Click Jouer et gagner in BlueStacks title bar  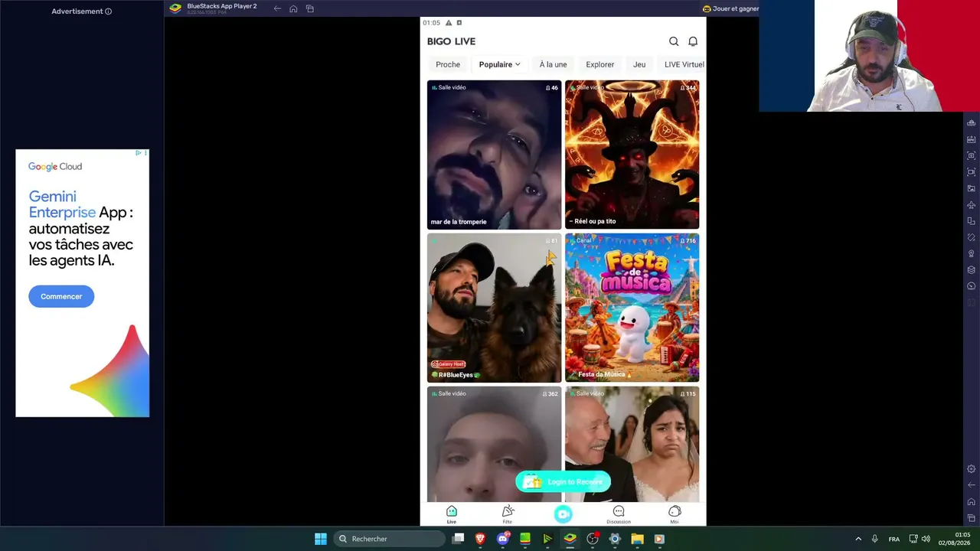730,8
